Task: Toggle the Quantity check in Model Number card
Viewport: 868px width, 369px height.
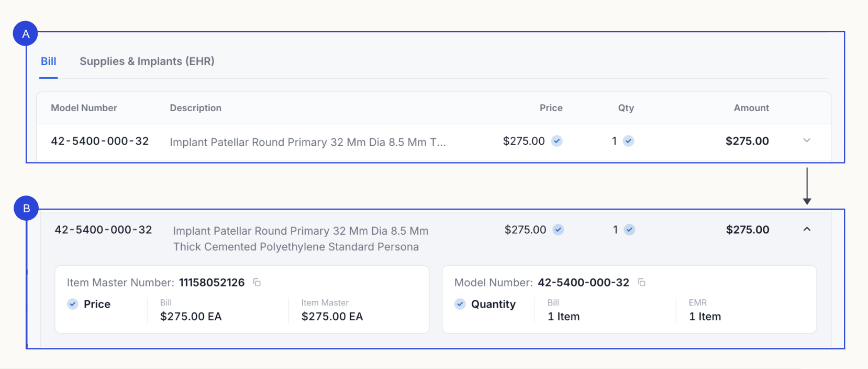Action: 460,304
